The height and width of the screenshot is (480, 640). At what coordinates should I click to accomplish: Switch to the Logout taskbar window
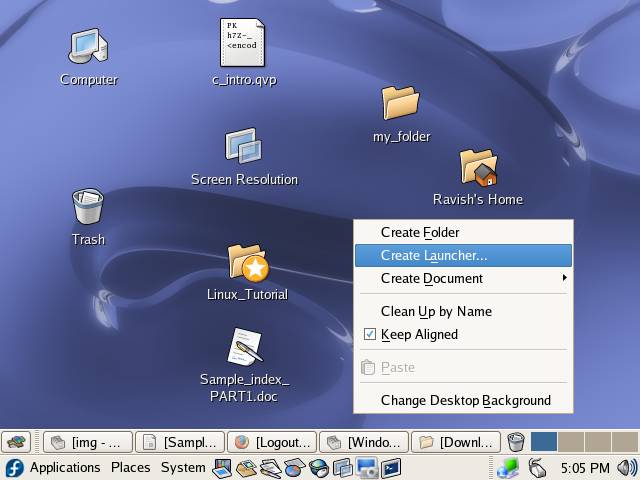pyautogui.click(x=272, y=442)
